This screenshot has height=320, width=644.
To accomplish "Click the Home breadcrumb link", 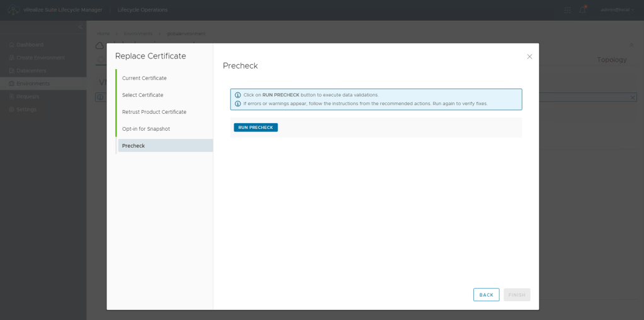I will coord(103,33).
